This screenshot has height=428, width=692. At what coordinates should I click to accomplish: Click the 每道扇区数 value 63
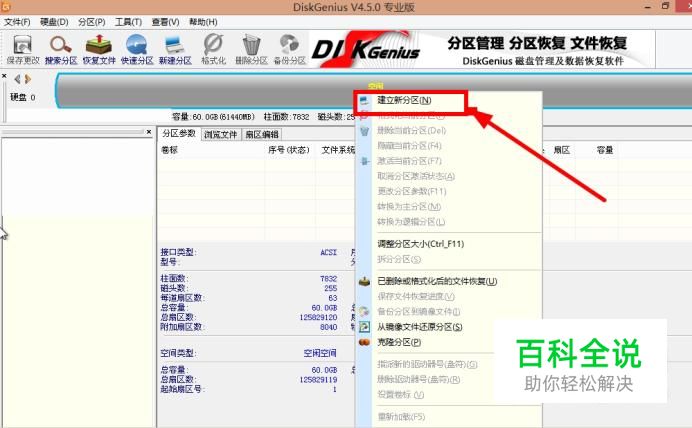tap(333, 298)
